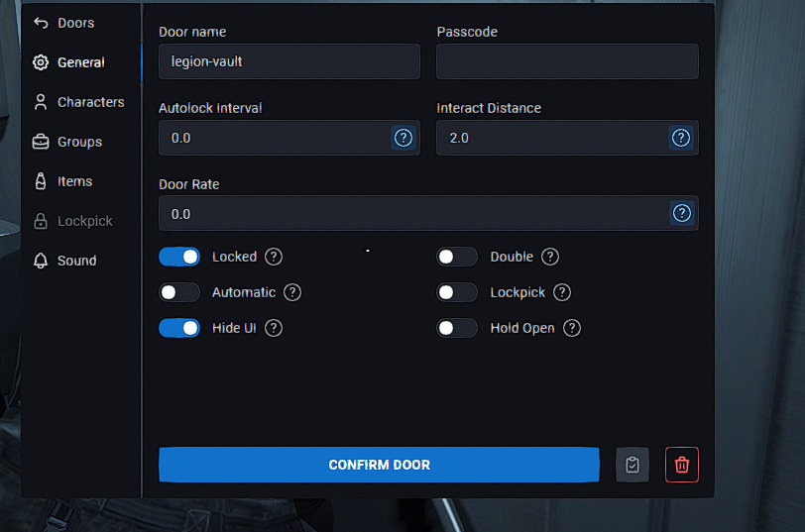Viewport: 805px width, 532px height.
Task: Enable the Automatic toggle
Action: pyautogui.click(x=179, y=292)
